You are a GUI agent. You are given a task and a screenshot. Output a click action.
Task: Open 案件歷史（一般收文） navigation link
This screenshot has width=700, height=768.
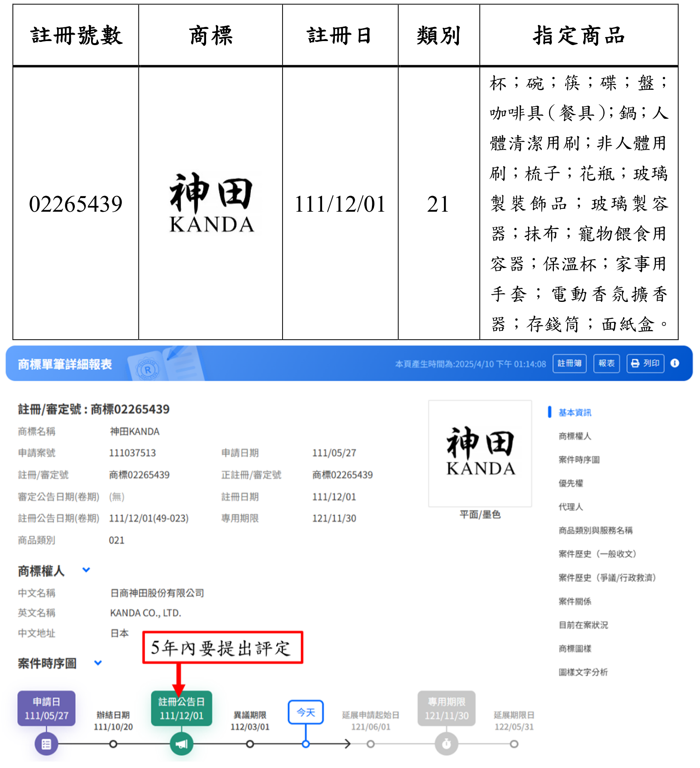597,554
